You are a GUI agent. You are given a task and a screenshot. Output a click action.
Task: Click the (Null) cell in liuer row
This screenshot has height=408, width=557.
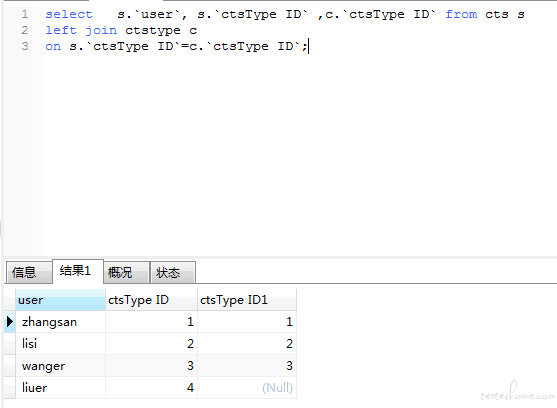[x=247, y=388]
